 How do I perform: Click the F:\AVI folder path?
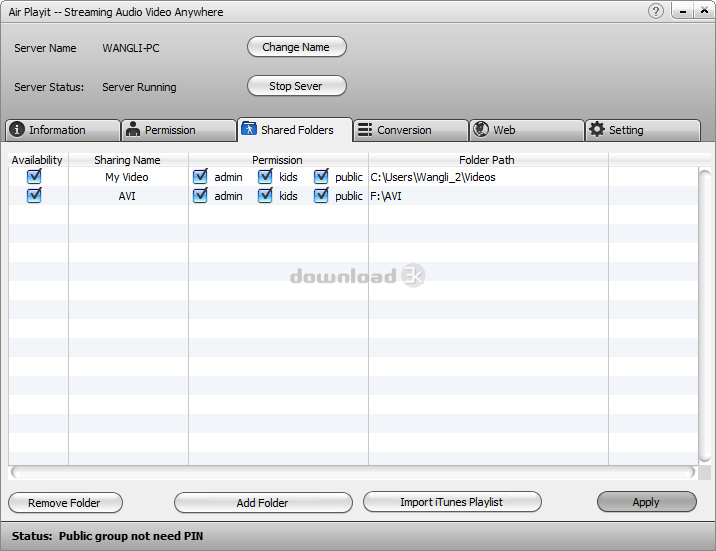pyautogui.click(x=386, y=196)
